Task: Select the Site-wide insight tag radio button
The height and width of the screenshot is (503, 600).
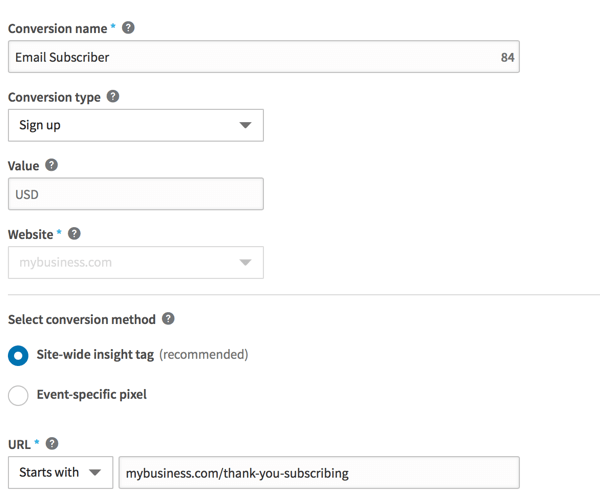Action: pos(18,355)
